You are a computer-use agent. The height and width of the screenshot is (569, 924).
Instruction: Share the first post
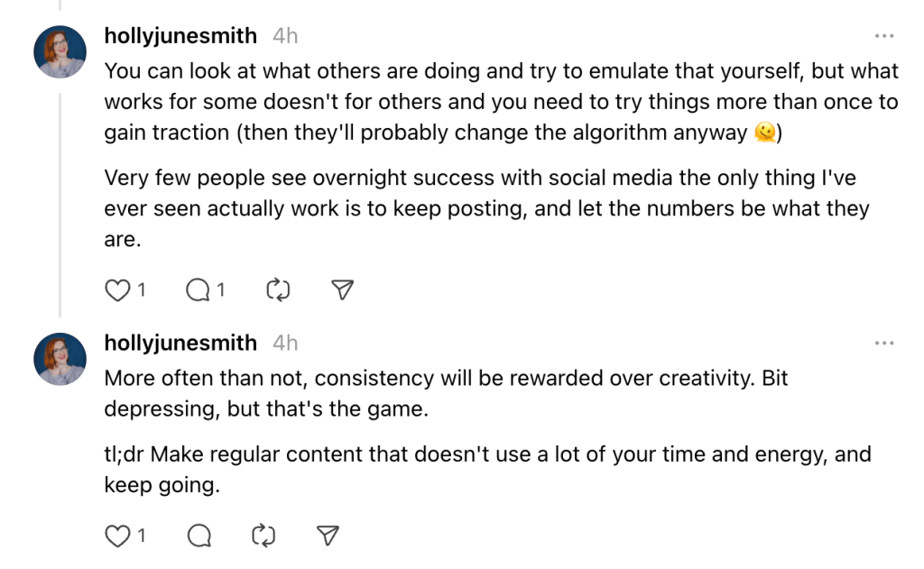[341, 290]
